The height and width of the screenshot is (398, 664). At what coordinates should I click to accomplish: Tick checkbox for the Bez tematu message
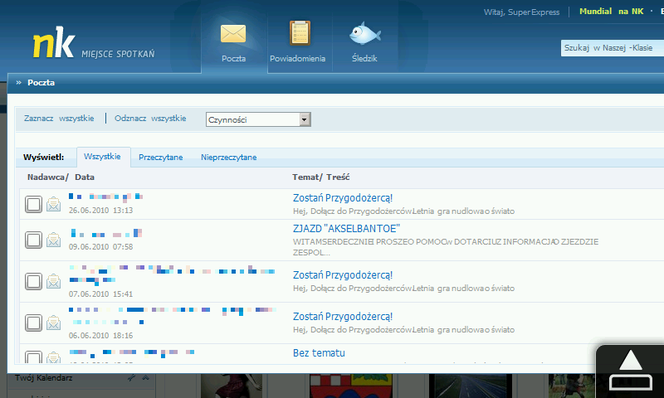[33, 357]
